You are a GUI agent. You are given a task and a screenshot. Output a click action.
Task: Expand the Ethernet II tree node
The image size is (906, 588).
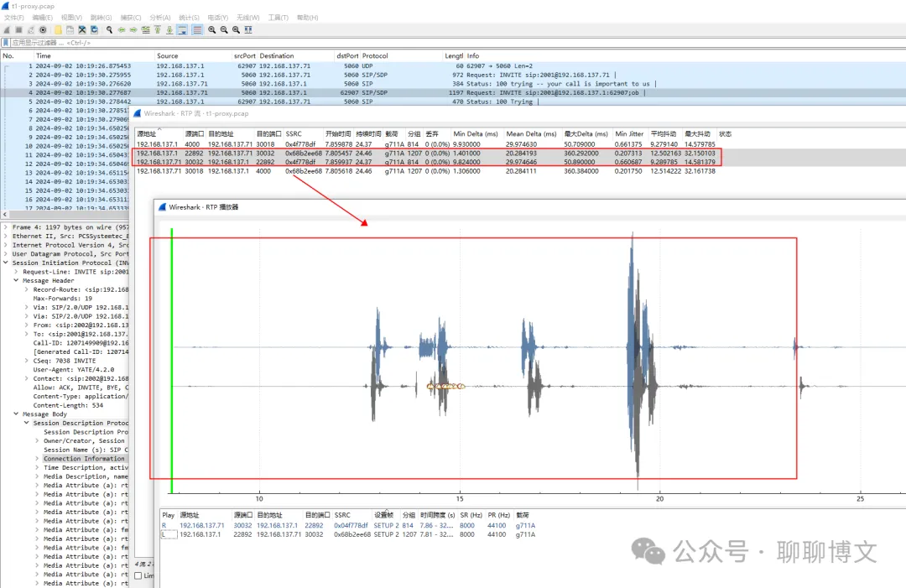pos(6,237)
